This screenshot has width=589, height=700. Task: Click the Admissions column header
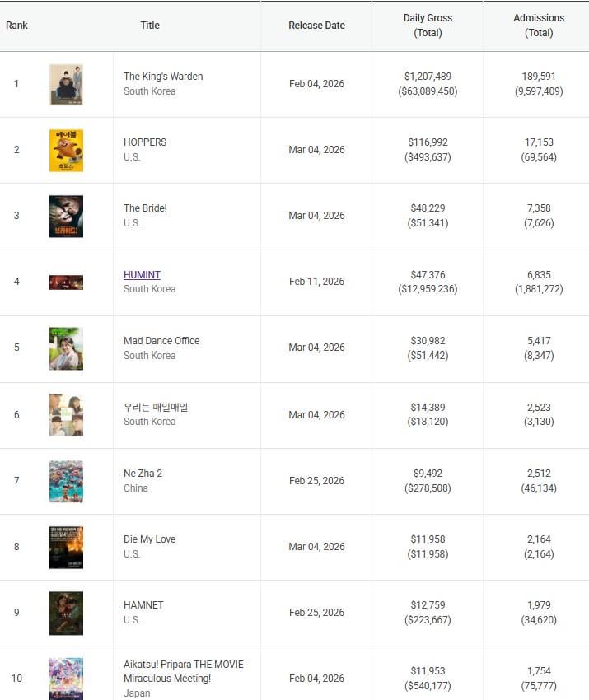(539, 26)
